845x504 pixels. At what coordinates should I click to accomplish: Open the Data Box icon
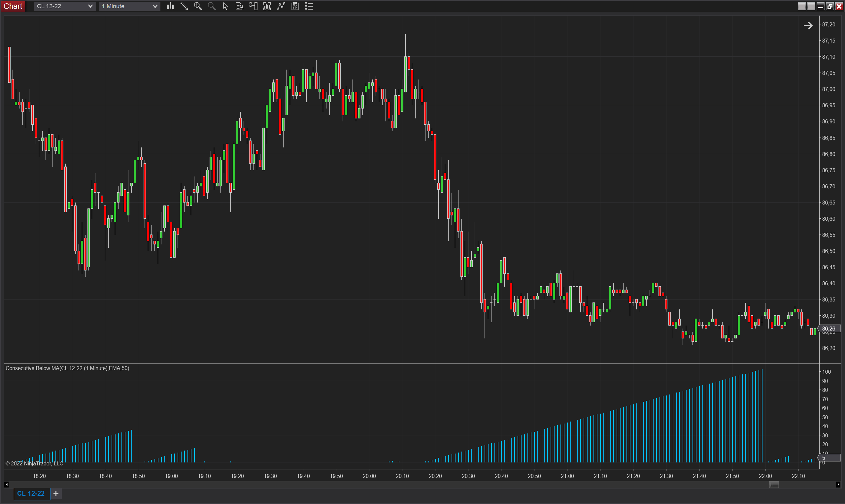239,6
